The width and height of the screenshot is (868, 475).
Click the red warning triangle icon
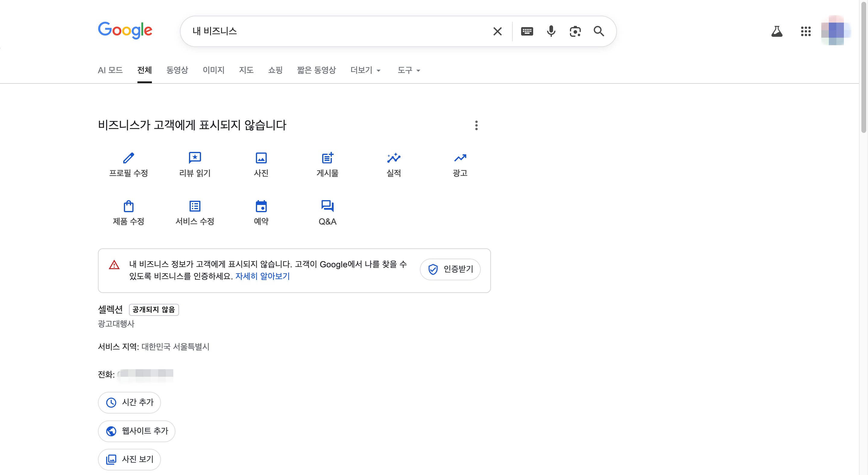pos(114,265)
